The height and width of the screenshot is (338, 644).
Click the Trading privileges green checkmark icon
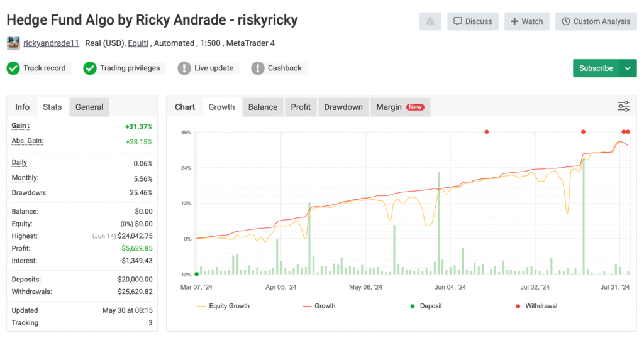click(x=90, y=68)
